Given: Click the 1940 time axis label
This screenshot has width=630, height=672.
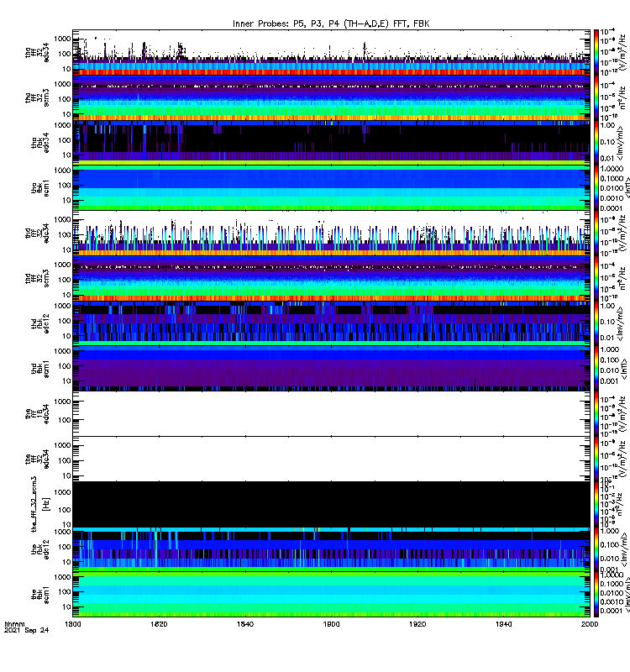Looking at the screenshot, I should (x=503, y=624).
